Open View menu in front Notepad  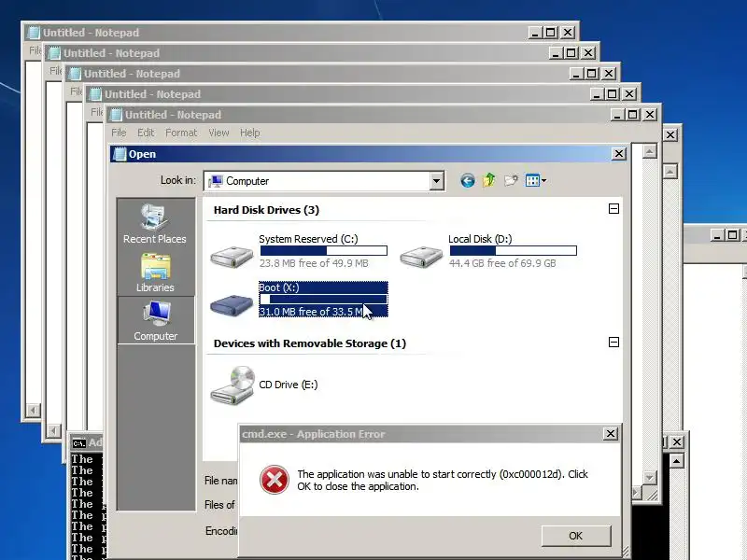pos(218,133)
